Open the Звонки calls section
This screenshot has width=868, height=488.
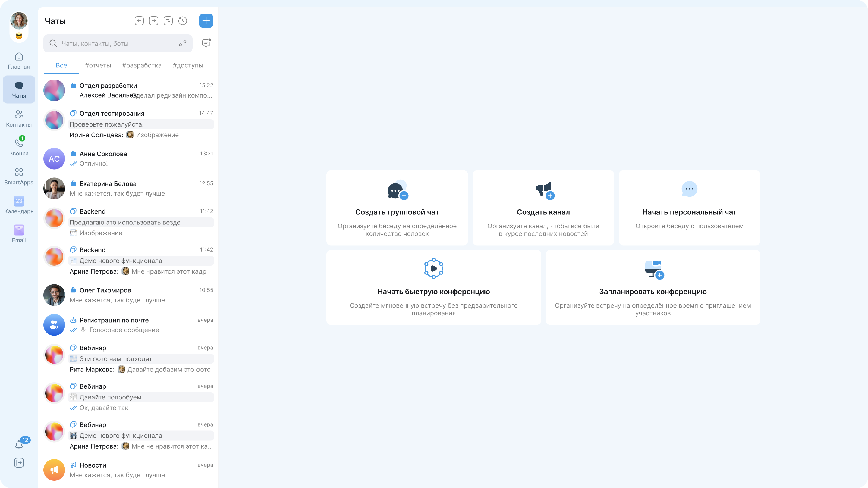pos(19,148)
